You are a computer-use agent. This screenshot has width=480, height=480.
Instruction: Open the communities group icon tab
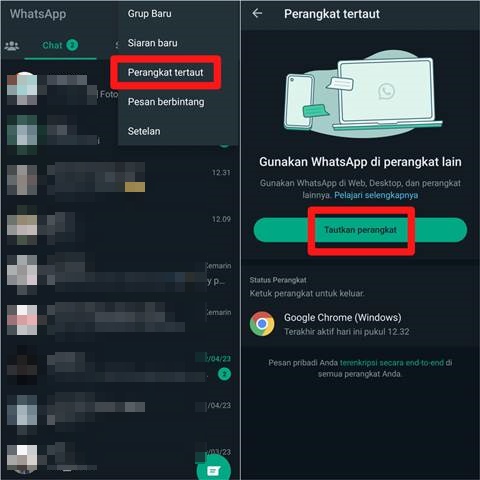[12, 45]
